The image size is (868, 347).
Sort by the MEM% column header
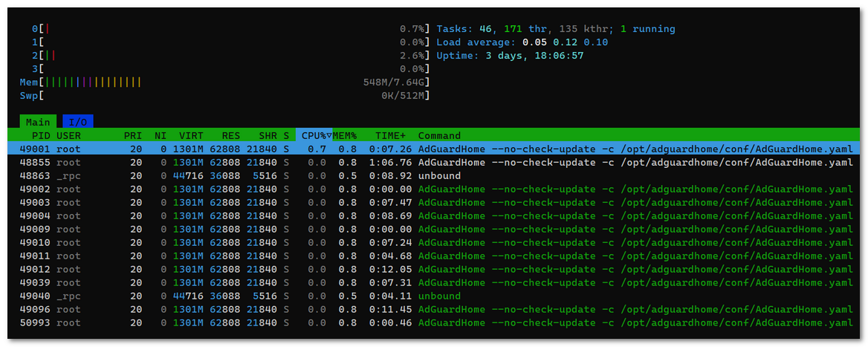click(x=344, y=135)
